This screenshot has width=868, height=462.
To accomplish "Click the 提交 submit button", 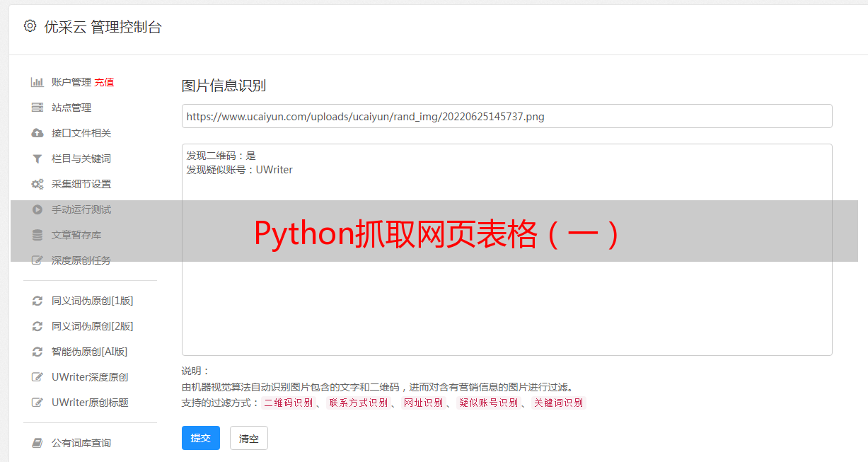I will [201, 438].
